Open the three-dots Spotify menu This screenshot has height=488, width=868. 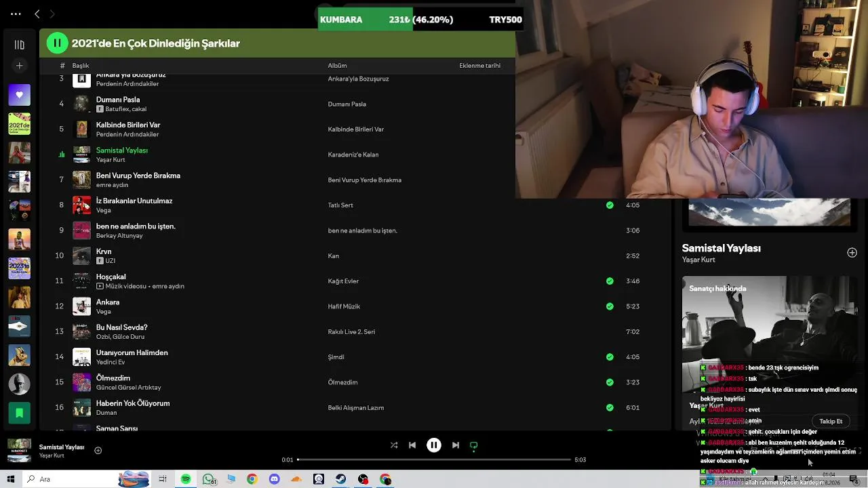point(16,14)
